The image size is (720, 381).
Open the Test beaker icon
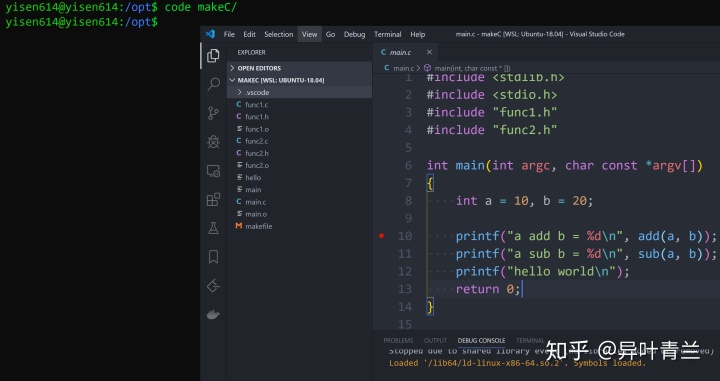(x=213, y=228)
